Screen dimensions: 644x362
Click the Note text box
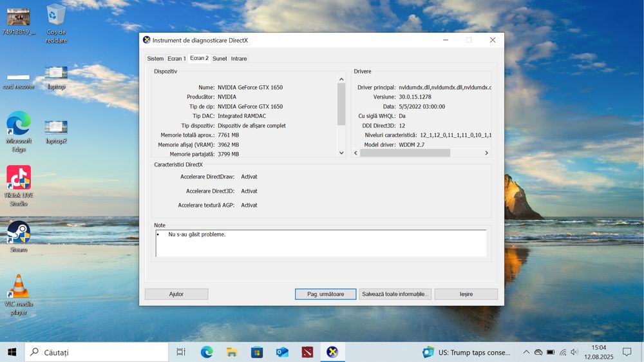(x=321, y=243)
